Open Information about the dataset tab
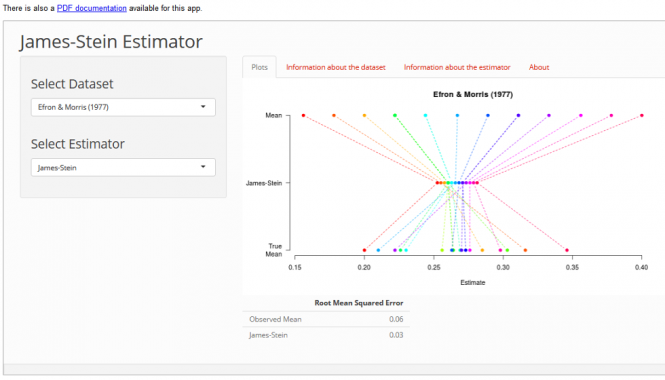The image size is (665, 380). coord(336,67)
